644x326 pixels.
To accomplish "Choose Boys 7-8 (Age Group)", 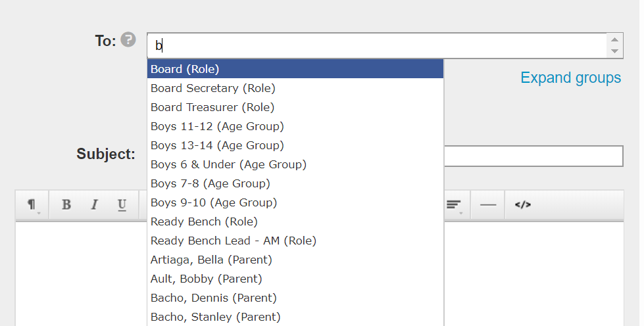I will tap(295, 183).
